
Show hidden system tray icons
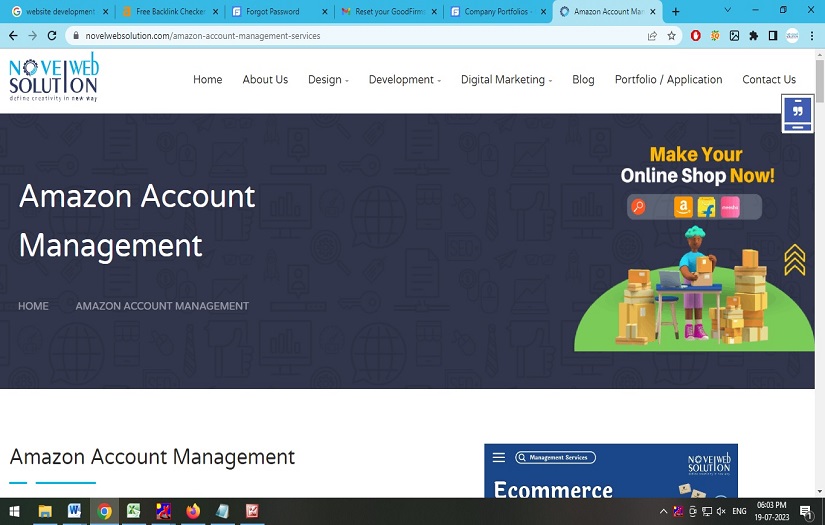click(x=663, y=511)
